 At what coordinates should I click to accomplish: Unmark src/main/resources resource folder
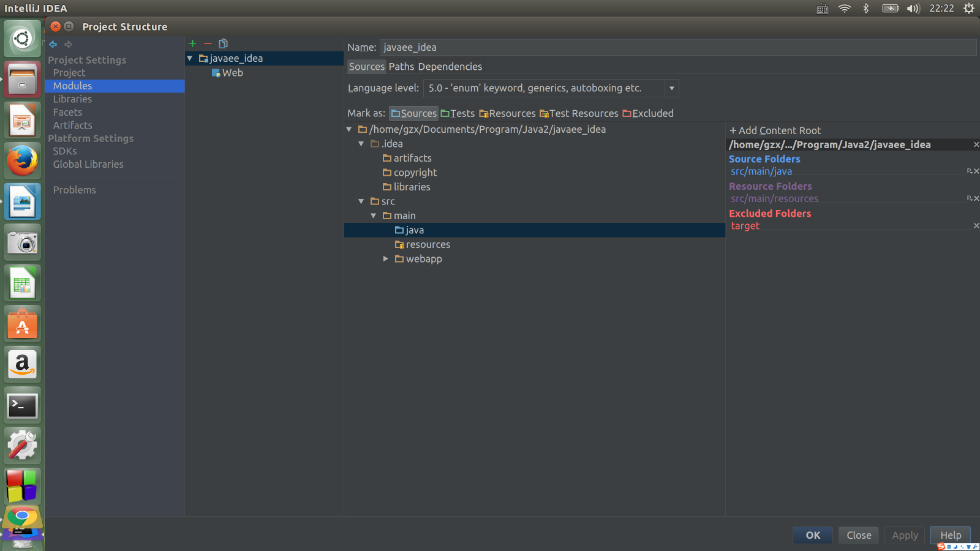976,198
